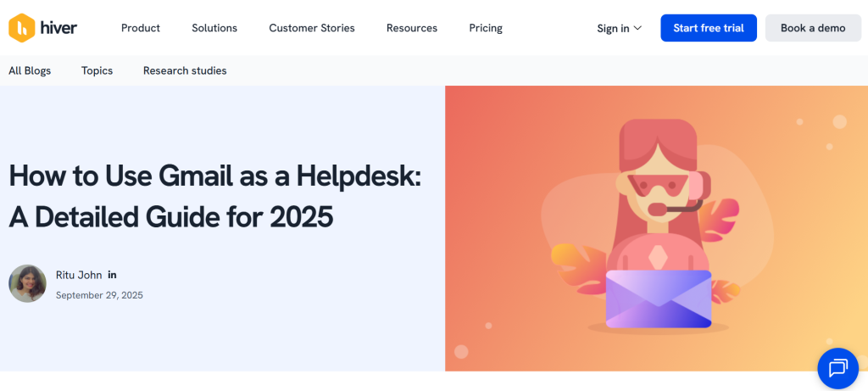Open the Resources menu
Viewport: 868px width, 391px height.
[x=412, y=28]
